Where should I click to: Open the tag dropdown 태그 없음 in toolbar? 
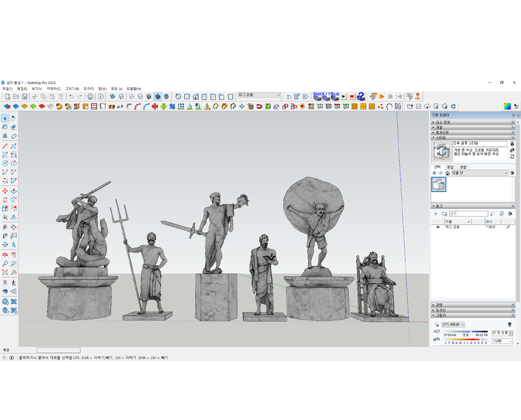tap(259, 95)
